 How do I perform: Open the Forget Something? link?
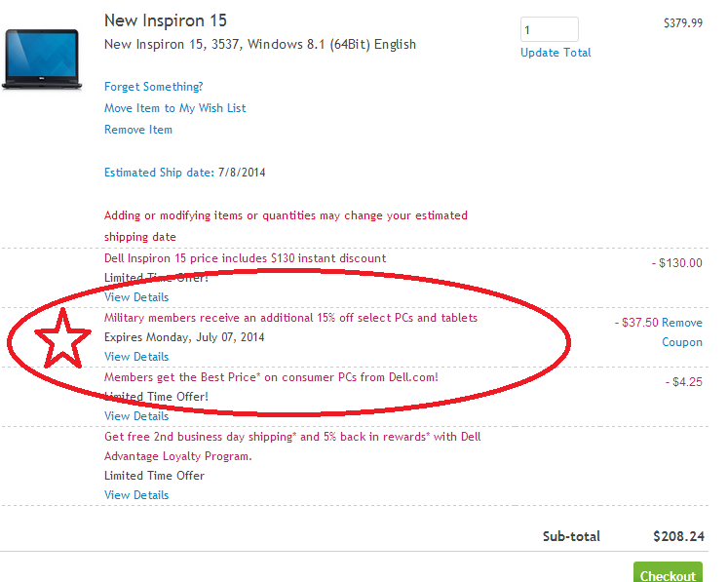point(153,87)
